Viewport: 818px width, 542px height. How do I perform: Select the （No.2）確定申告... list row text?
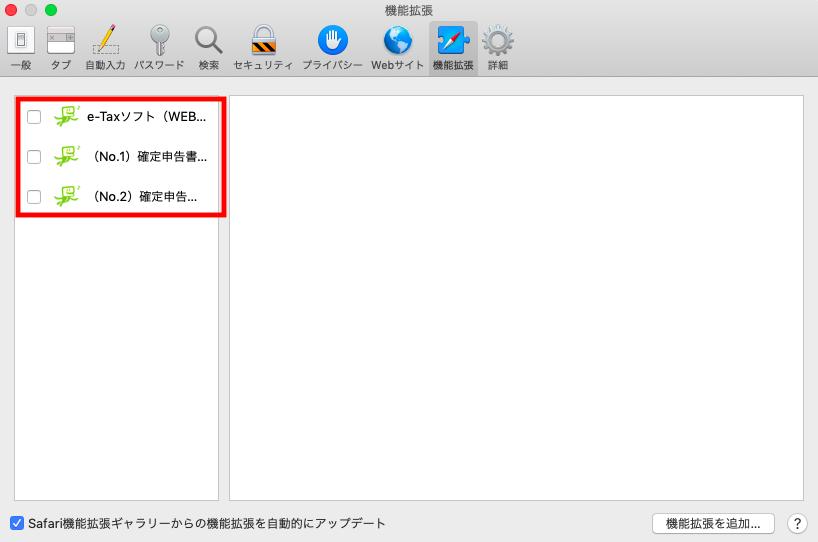coord(144,197)
